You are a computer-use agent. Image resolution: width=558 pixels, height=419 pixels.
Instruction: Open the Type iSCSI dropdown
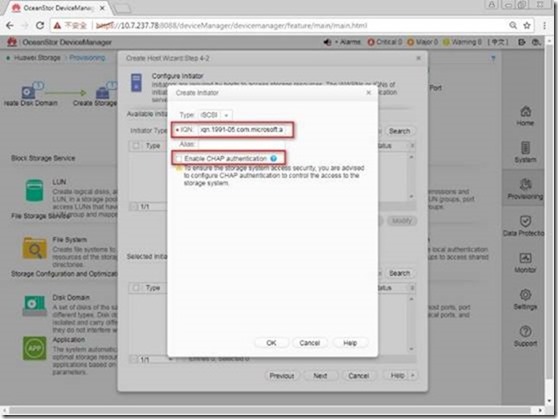[215, 115]
